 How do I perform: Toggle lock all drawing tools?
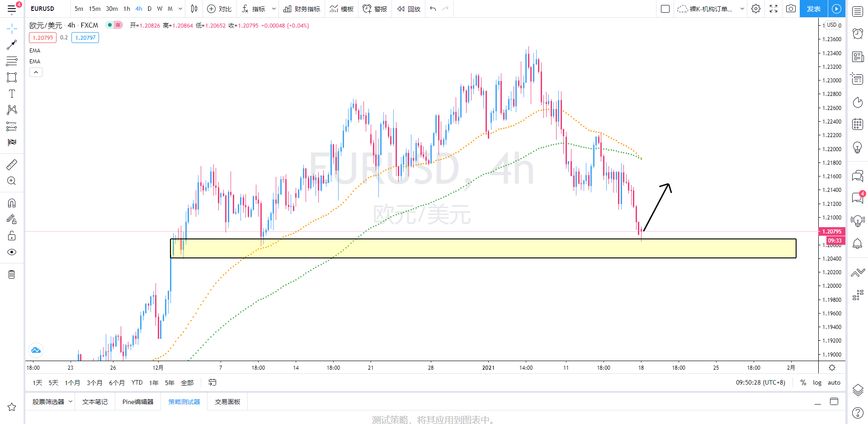[12, 236]
